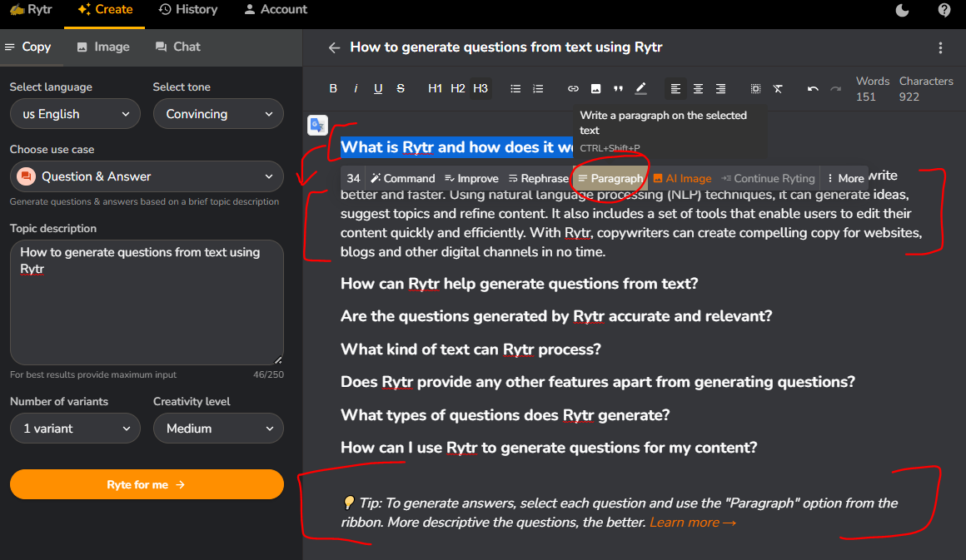Image resolution: width=966 pixels, height=560 pixels.
Task: Apply underline formatting
Action: (x=378, y=88)
